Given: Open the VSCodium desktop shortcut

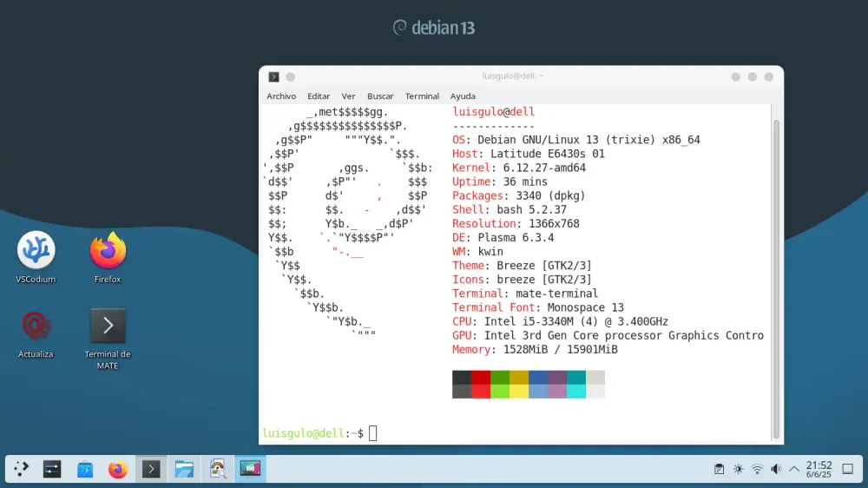Looking at the screenshot, I should (36, 251).
